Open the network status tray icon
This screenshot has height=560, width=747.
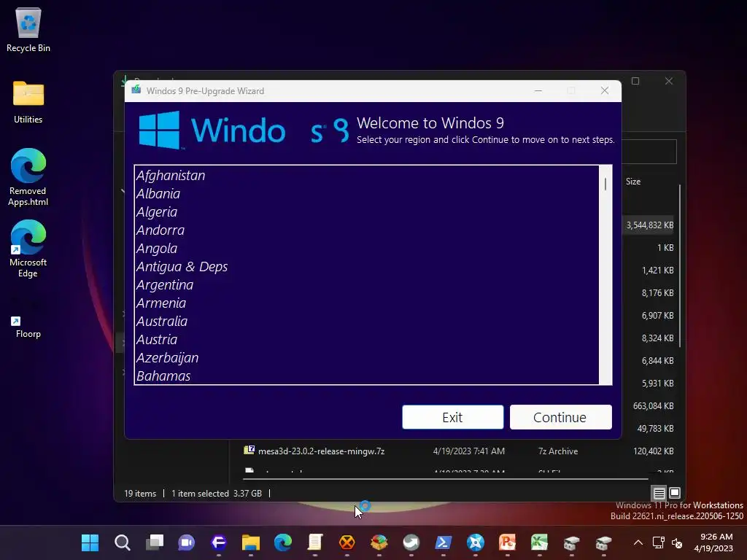pos(659,542)
